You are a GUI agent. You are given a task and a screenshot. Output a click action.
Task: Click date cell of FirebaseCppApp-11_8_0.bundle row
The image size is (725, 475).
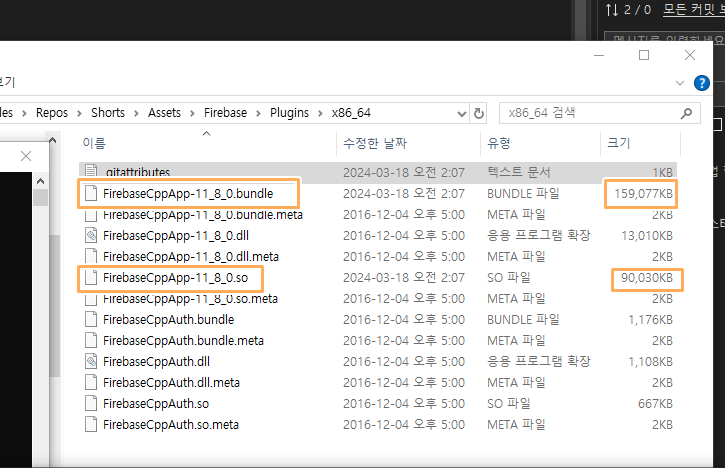pyautogui.click(x=404, y=194)
